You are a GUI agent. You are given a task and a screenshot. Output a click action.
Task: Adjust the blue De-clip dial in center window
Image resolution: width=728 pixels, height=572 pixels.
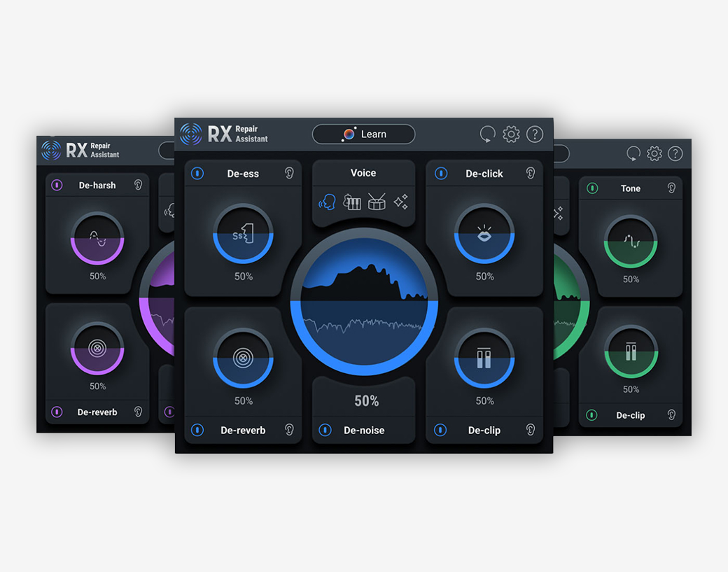[x=484, y=358]
